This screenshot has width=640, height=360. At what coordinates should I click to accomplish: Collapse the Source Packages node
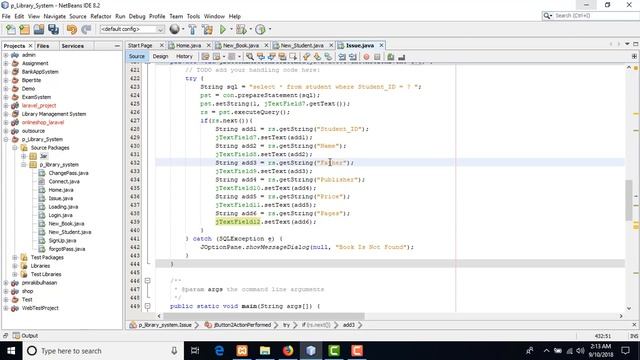click(15, 148)
